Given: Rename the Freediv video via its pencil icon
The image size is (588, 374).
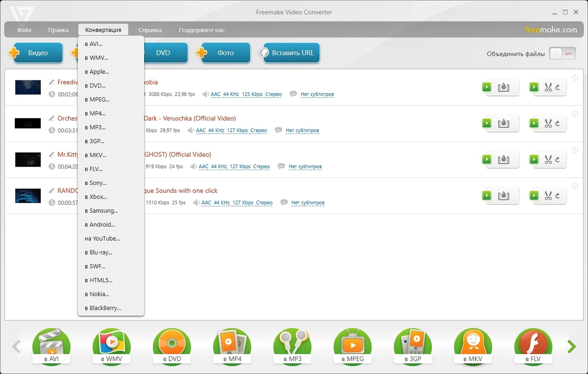Looking at the screenshot, I should pyautogui.click(x=52, y=82).
